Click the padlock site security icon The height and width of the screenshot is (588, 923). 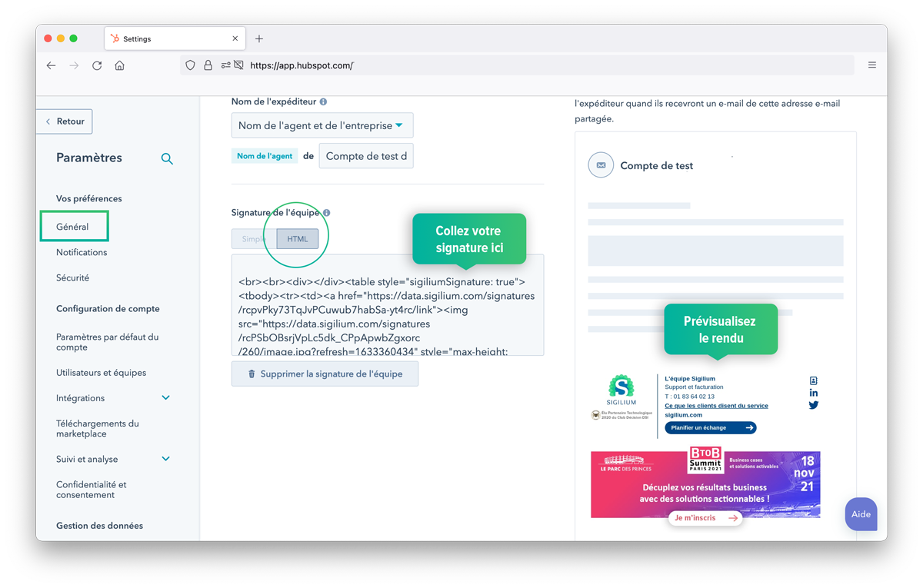[208, 65]
